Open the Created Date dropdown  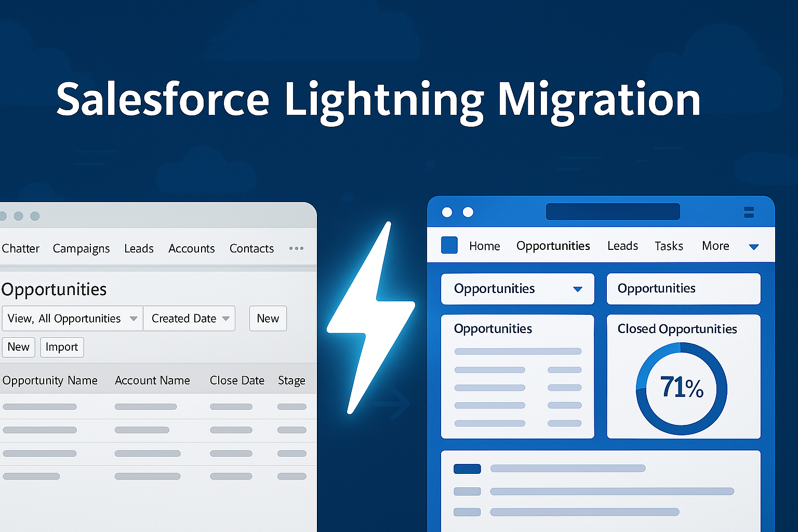pos(189,318)
